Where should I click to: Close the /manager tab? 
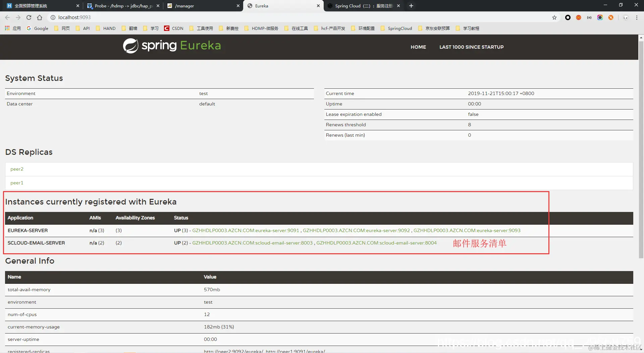(238, 6)
